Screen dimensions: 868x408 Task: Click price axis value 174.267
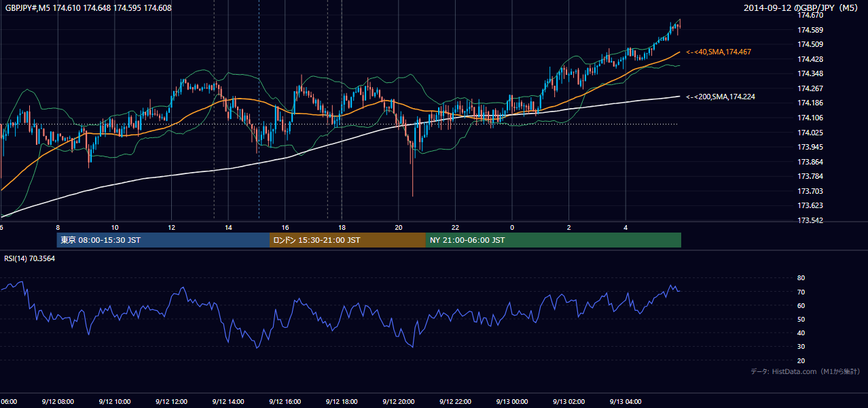(x=810, y=88)
